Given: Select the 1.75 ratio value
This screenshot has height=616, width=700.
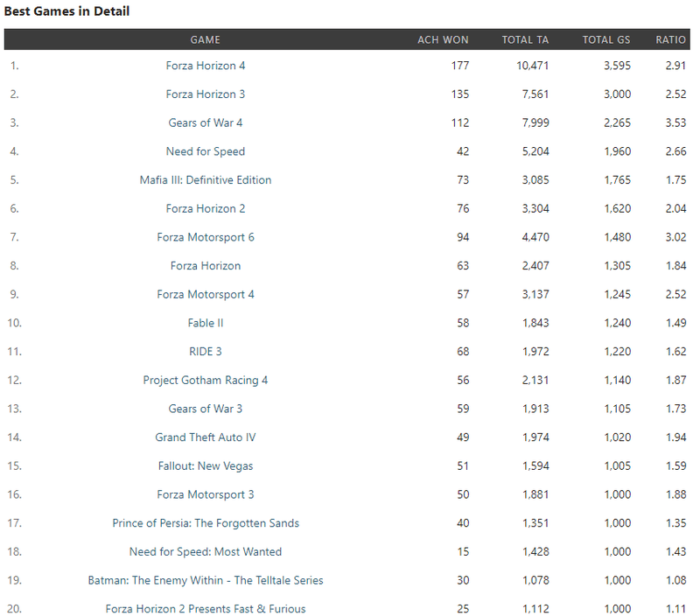Looking at the screenshot, I should click(x=675, y=180).
